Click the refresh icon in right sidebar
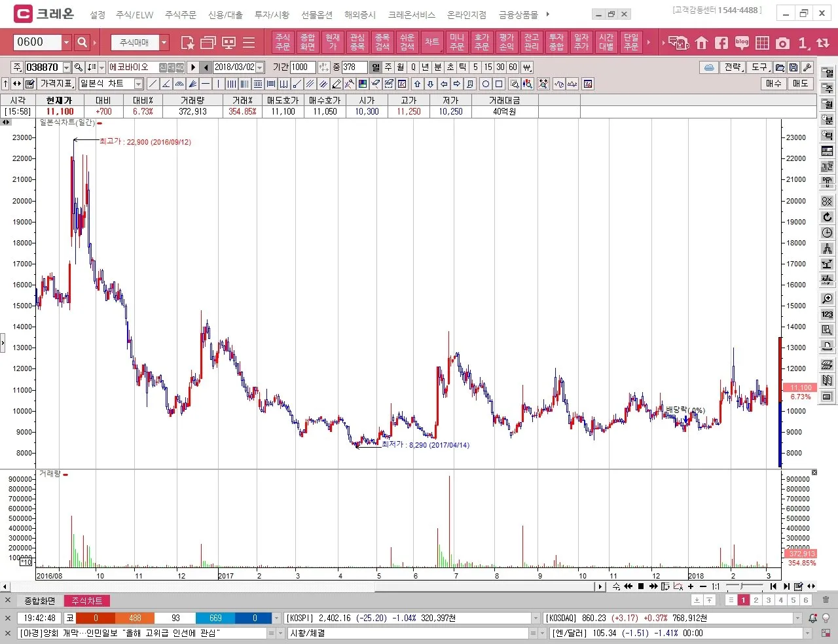Image resolution: width=838 pixels, height=644 pixels. 828,217
